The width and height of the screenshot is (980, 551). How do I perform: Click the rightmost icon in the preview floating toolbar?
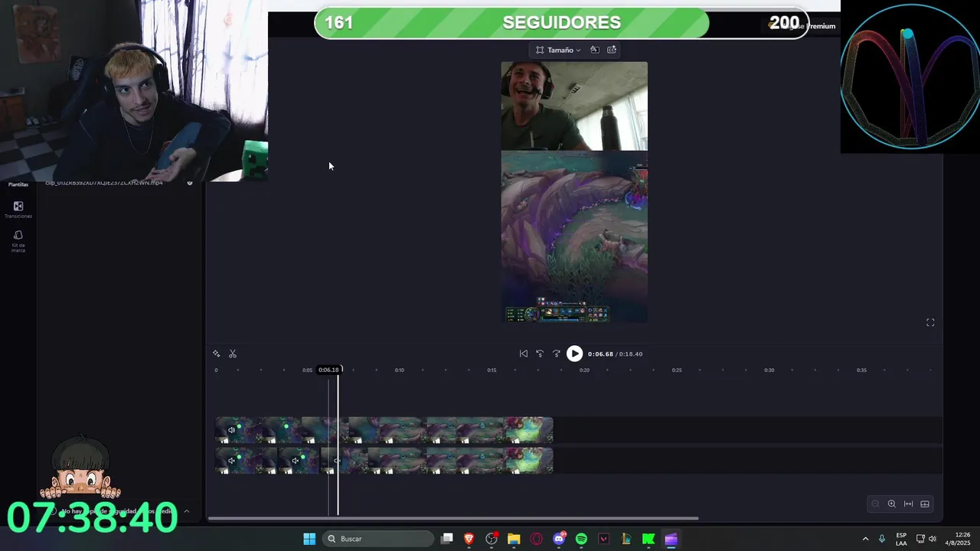point(612,50)
